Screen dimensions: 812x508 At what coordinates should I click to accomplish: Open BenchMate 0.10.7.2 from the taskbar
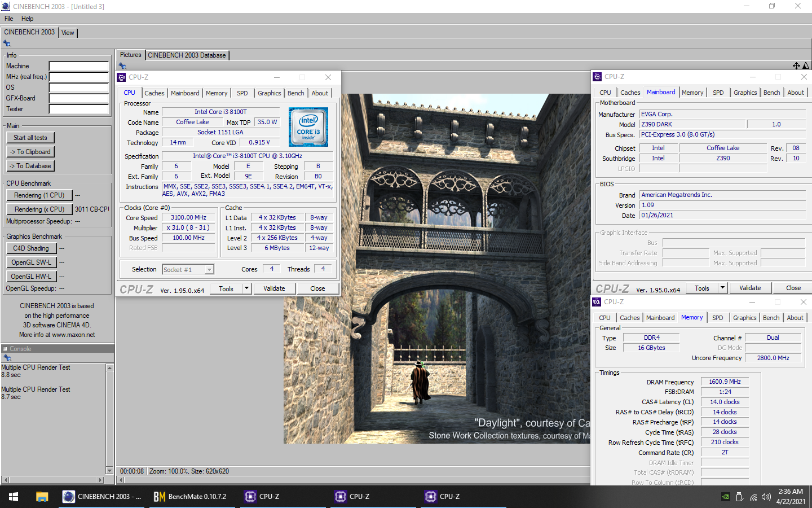[191, 497]
